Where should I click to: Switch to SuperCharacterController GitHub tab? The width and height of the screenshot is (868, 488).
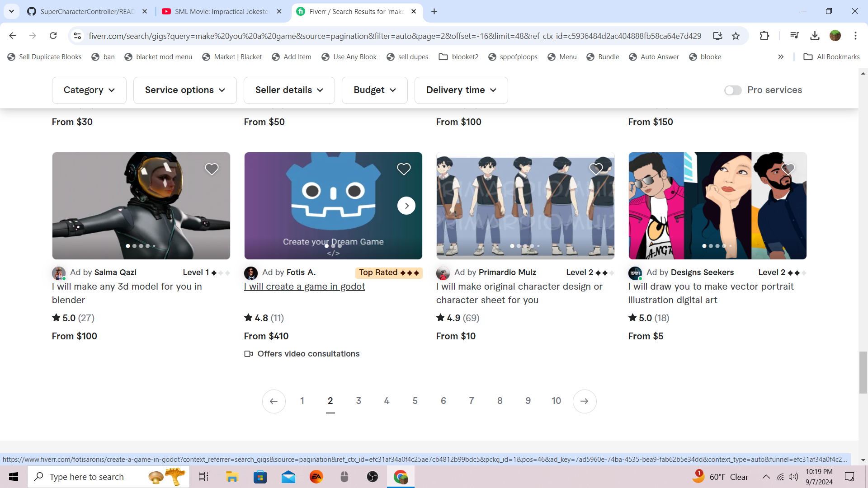[x=87, y=11]
